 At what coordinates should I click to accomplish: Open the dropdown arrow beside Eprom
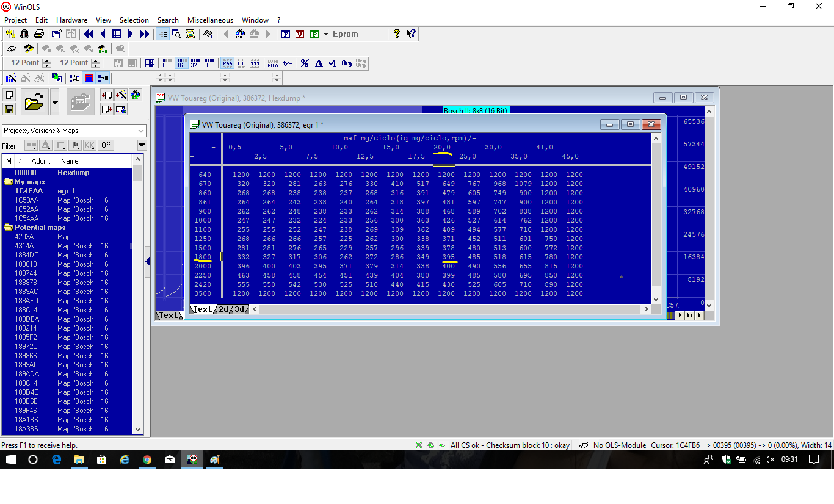326,34
